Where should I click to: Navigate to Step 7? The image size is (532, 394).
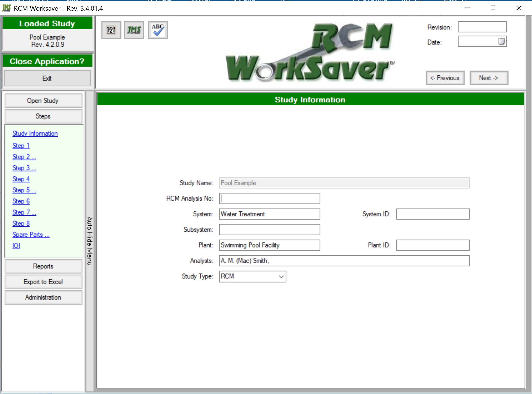pos(24,212)
